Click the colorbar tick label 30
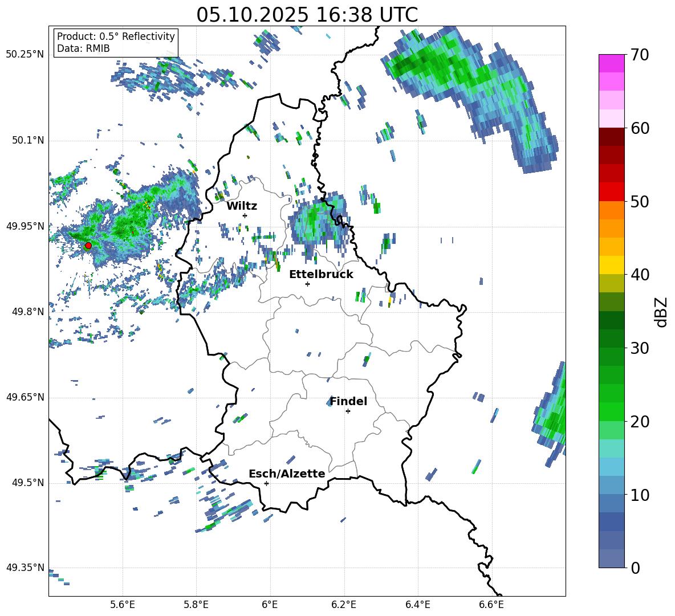 point(640,348)
